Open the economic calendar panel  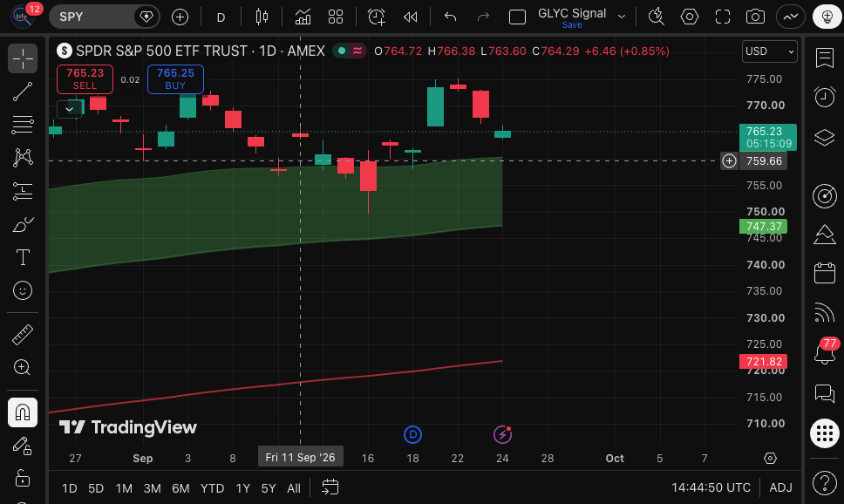click(825, 273)
